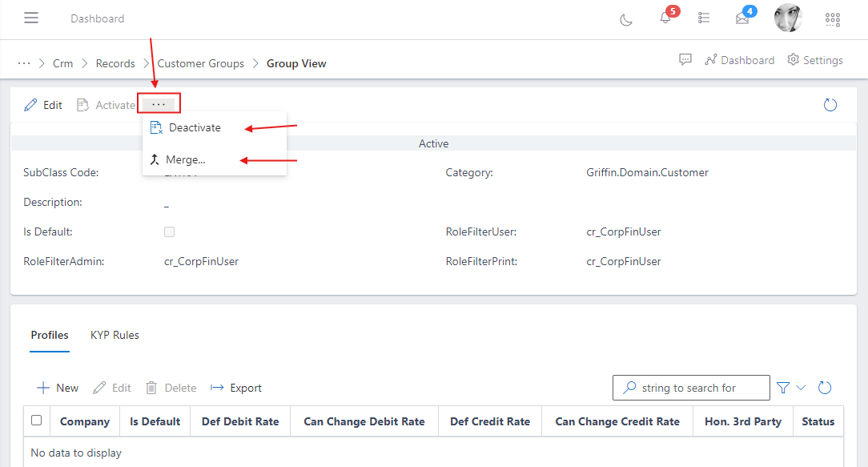
Task: Toggle the Is Default checkbox
Action: pyautogui.click(x=169, y=231)
